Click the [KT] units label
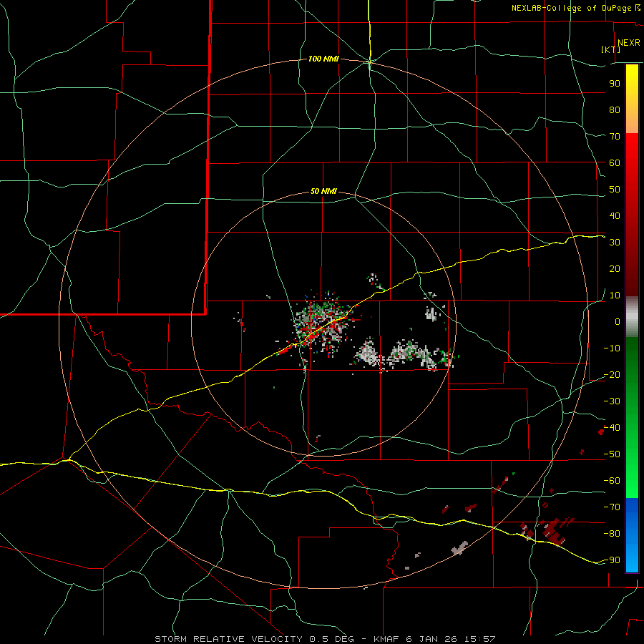This screenshot has height=644, width=644. pos(611,49)
